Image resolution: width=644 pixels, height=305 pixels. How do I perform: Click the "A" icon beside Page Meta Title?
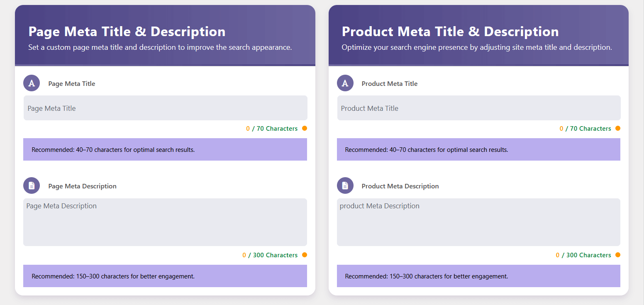(x=32, y=83)
